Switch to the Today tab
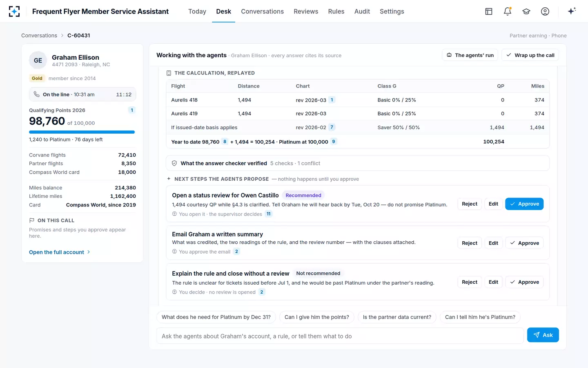This screenshot has width=588, height=368. coord(197,11)
